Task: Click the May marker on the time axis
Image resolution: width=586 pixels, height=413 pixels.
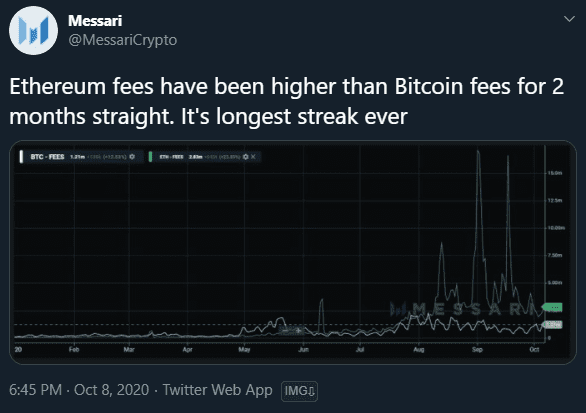Action: coord(244,349)
